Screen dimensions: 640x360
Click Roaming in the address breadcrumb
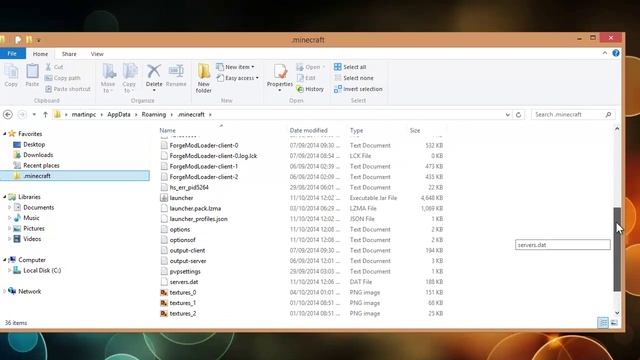click(154, 115)
